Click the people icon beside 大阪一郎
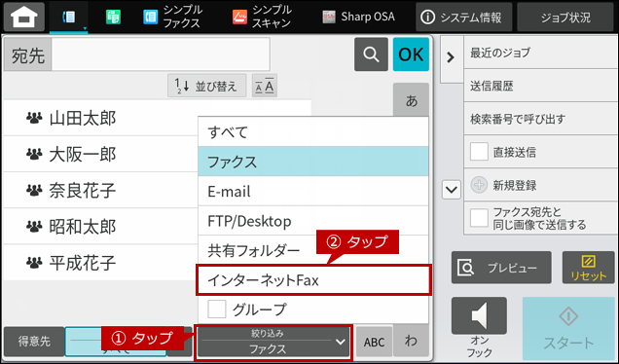The height and width of the screenshot is (364, 619). click(34, 154)
